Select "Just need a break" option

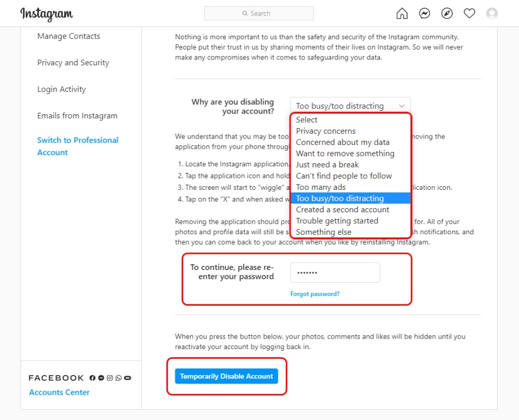pyautogui.click(x=327, y=164)
